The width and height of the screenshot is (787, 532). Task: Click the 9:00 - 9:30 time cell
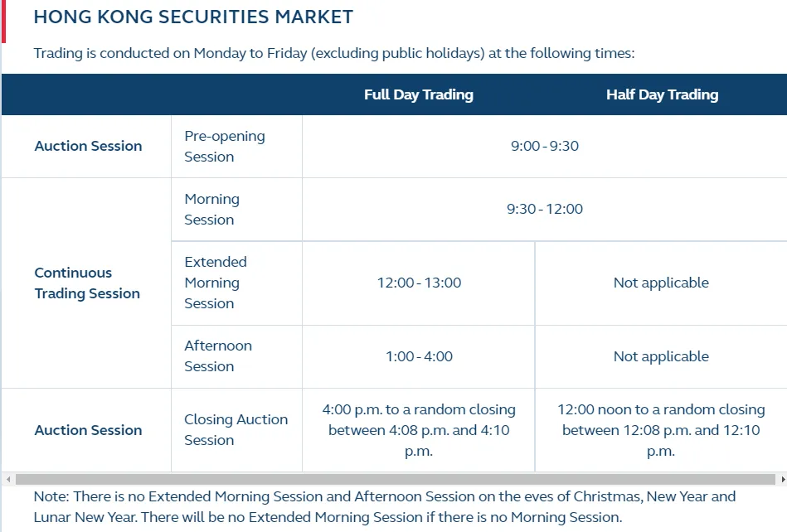[x=545, y=146]
